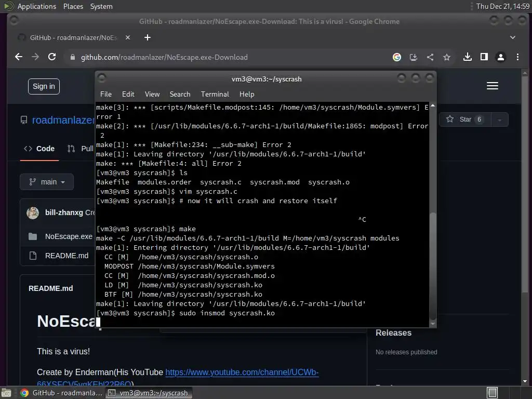This screenshot has height=399, width=532.
Task: Open the Pull requests tab
Action: tap(81, 149)
